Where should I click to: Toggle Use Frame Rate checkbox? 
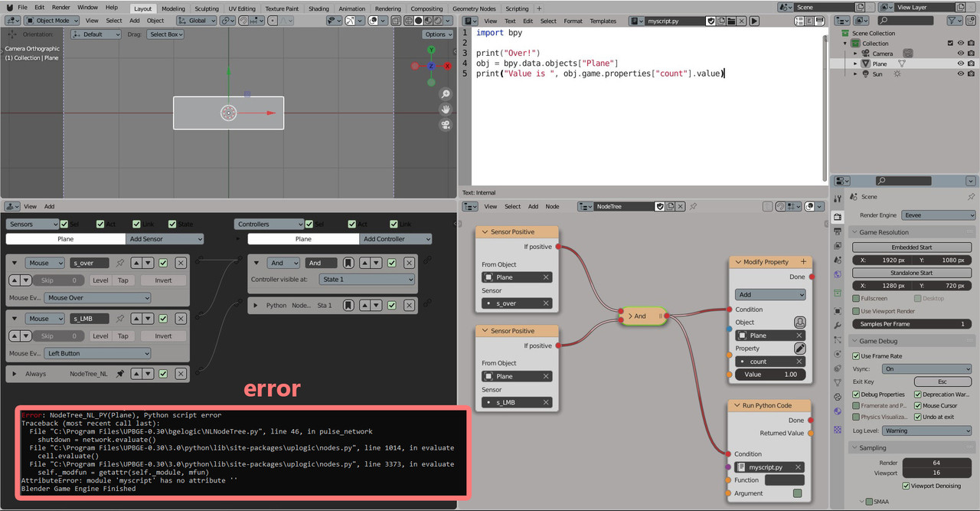tap(856, 355)
